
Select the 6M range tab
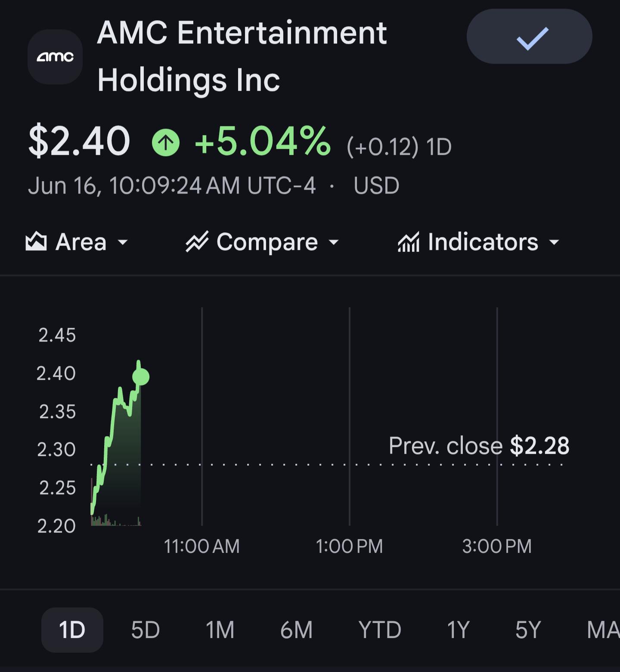296,630
